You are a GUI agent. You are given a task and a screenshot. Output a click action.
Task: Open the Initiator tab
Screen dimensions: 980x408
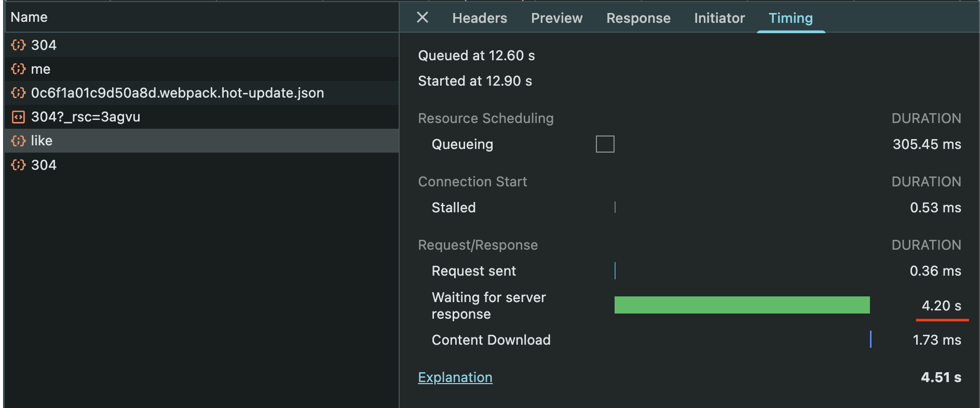[x=719, y=18]
